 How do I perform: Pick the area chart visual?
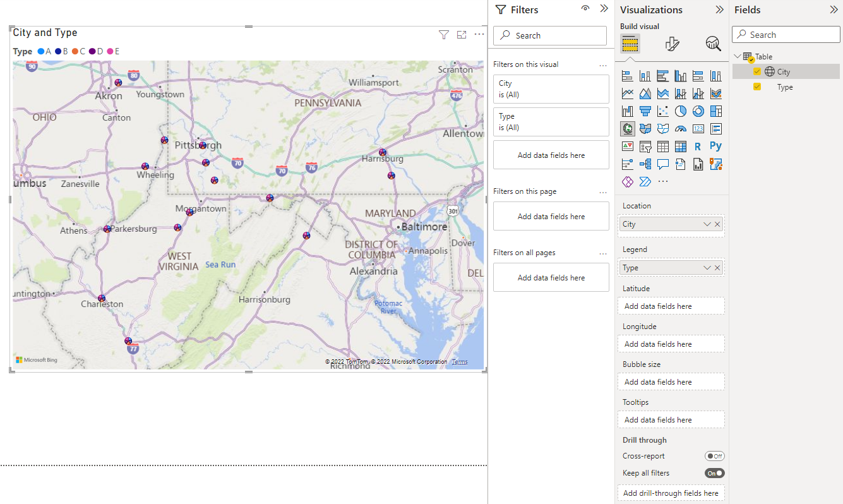(x=645, y=94)
